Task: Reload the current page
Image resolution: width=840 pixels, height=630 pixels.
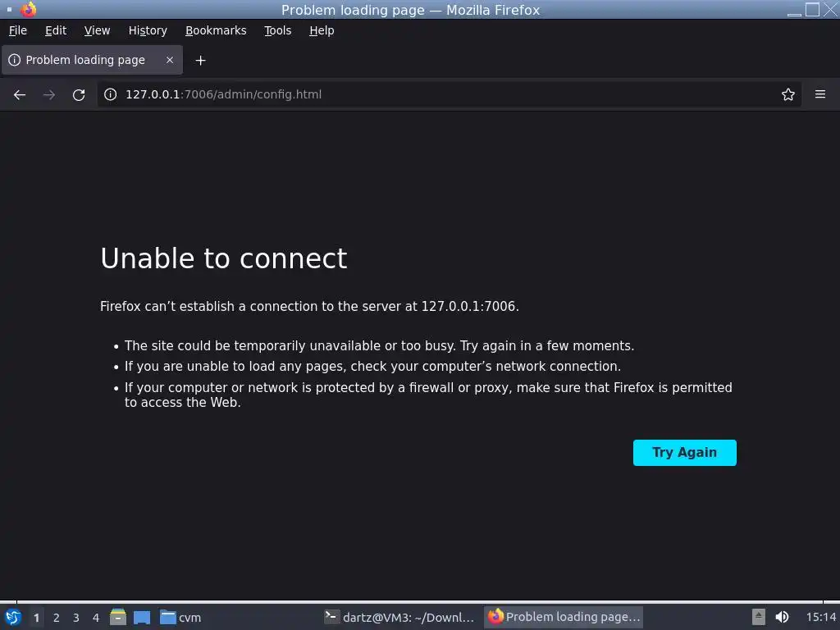Action: point(79,95)
